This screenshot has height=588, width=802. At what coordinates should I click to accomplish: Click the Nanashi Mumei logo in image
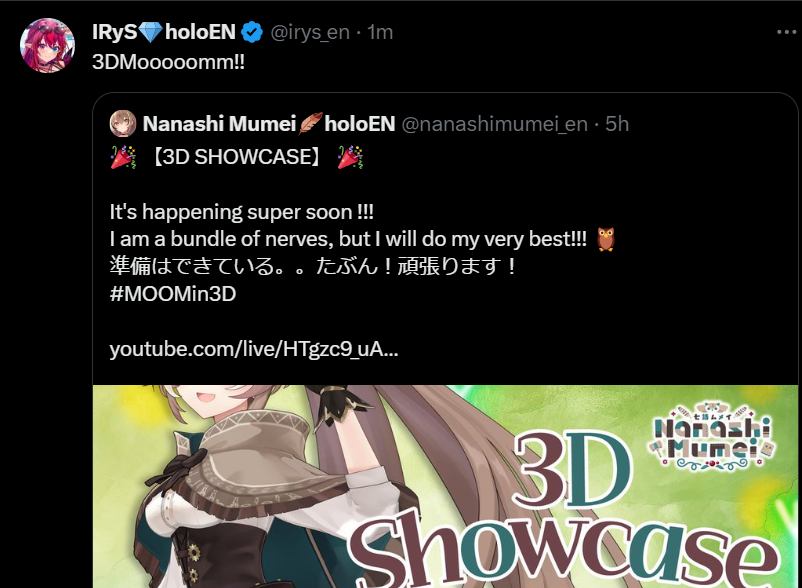712,436
